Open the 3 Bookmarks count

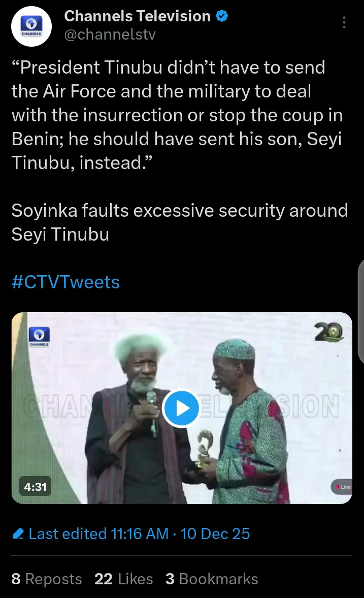(212, 579)
